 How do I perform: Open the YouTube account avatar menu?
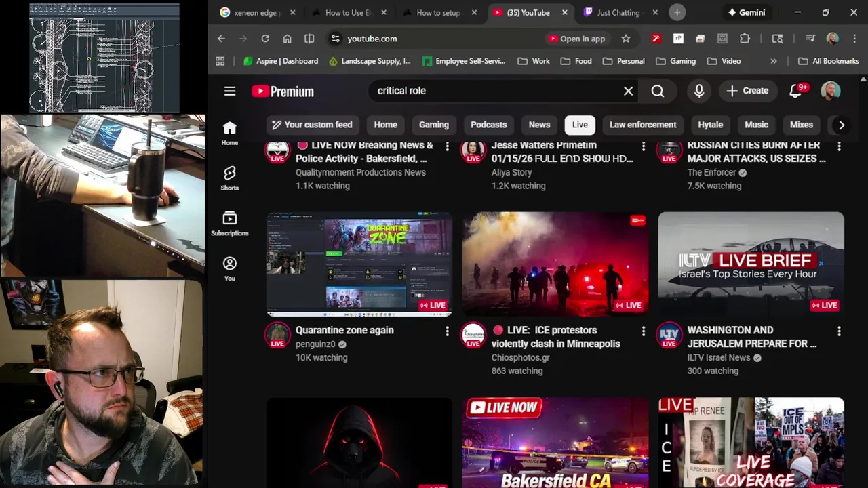click(x=831, y=91)
